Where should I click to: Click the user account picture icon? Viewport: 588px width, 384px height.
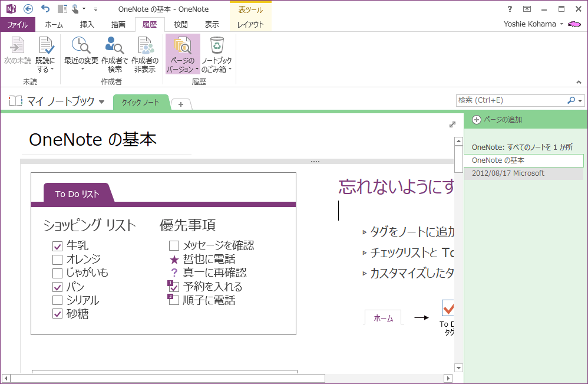tap(574, 24)
